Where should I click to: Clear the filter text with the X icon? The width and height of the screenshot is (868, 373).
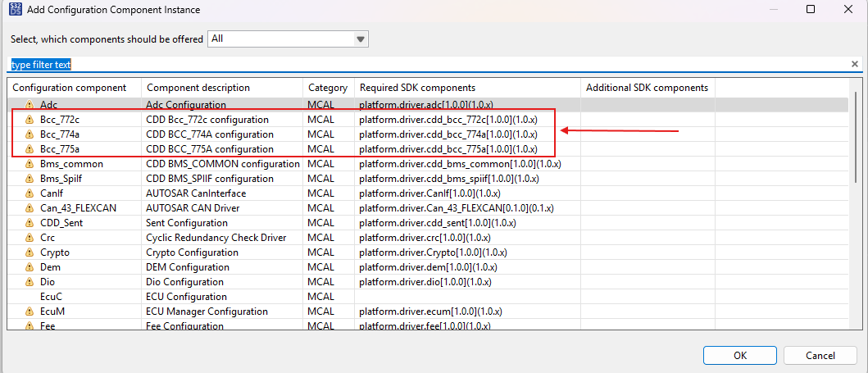coord(855,64)
